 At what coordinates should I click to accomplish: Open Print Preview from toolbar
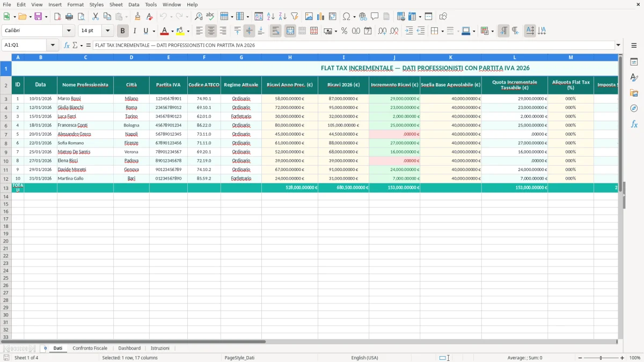click(81, 17)
